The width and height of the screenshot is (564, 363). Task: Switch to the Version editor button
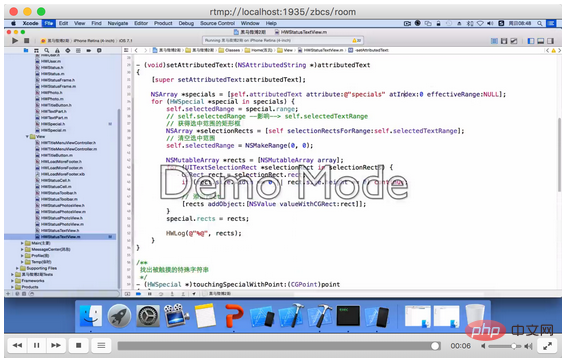click(514, 41)
